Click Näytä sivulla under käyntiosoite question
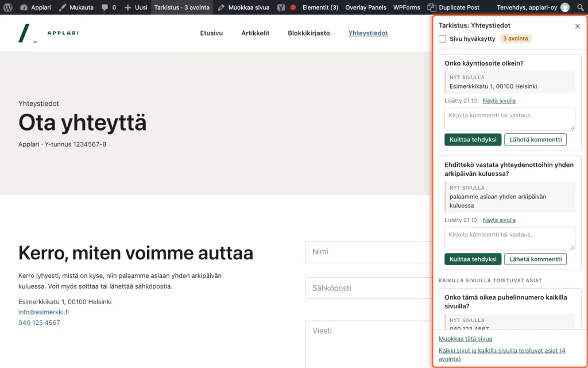 click(x=499, y=101)
